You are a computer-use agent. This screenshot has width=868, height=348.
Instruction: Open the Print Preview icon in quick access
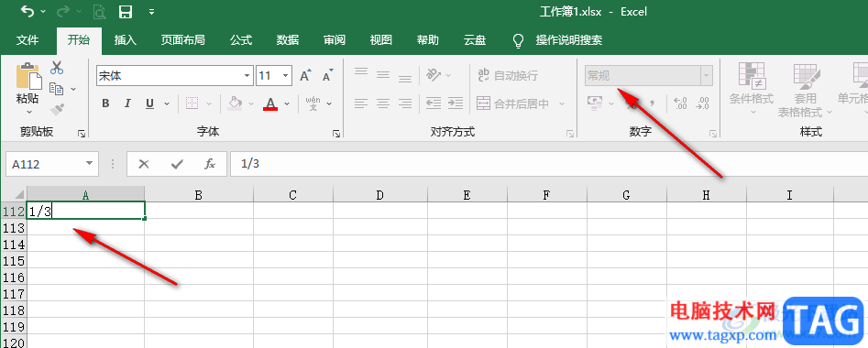coord(99,11)
